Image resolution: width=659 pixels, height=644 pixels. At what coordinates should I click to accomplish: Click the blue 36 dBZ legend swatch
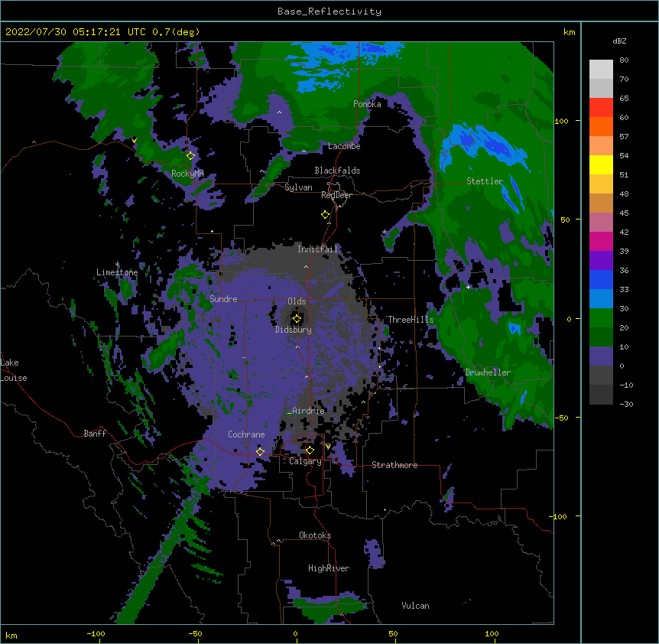point(601,279)
